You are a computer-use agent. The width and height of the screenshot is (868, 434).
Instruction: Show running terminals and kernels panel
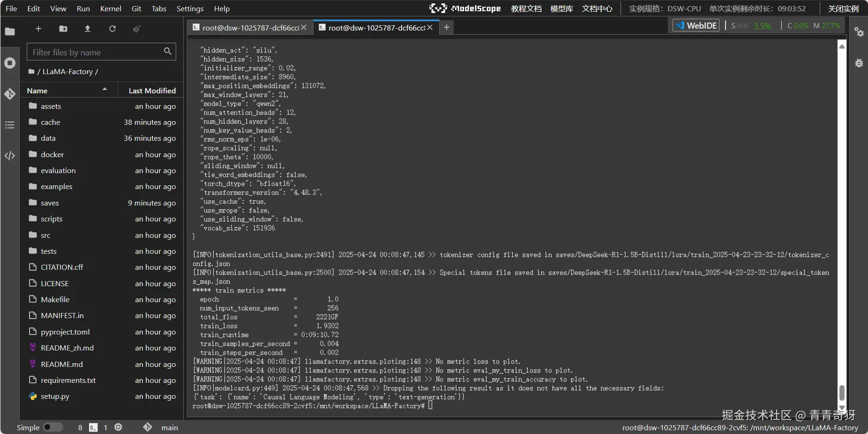10,63
